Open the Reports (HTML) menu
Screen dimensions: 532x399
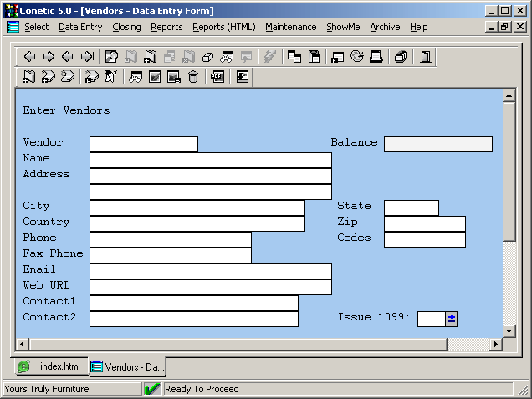223,27
